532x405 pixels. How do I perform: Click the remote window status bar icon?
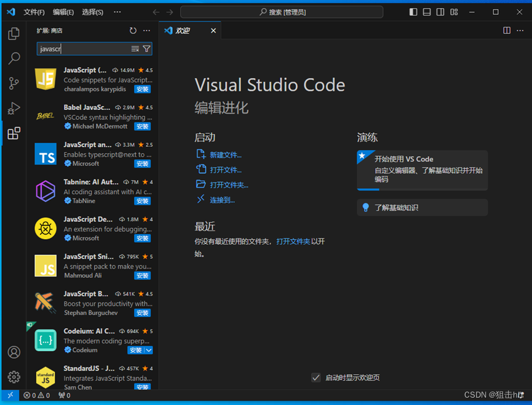coord(10,395)
